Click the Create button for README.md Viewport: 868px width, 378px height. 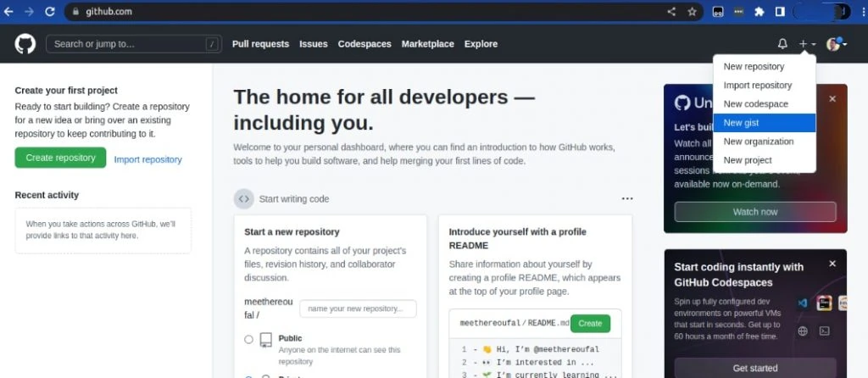point(590,324)
